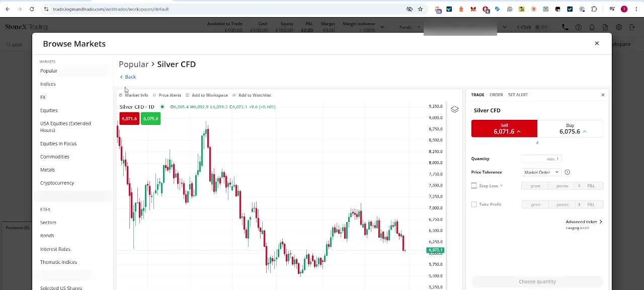Reload the page
The image size is (644, 290).
[x=32, y=9]
